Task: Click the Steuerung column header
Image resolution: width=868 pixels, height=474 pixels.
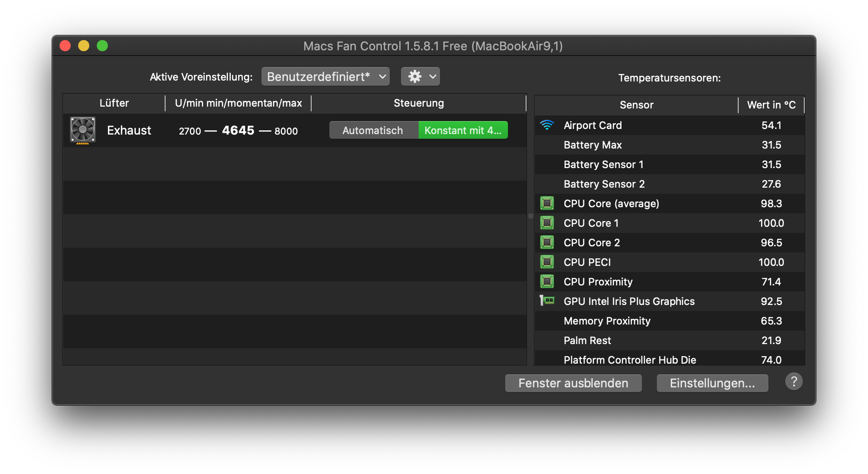Action: pyautogui.click(x=419, y=103)
